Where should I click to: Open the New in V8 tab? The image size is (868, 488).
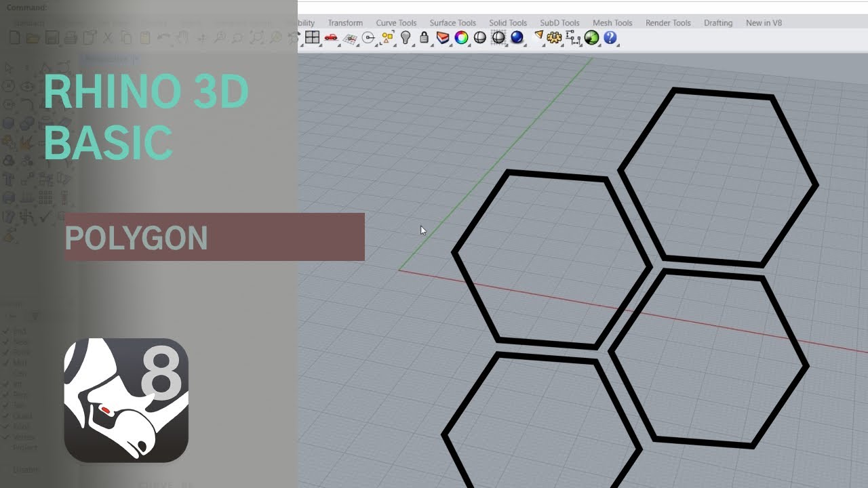pos(764,23)
